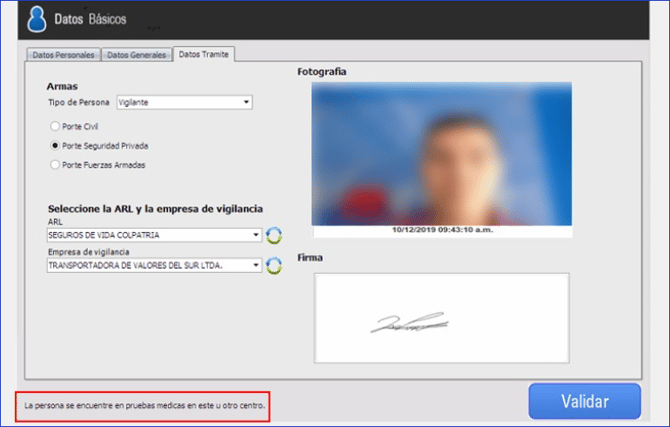Expand the ARL combo box
The width and height of the screenshot is (670, 427).
pyautogui.click(x=154, y=235)
